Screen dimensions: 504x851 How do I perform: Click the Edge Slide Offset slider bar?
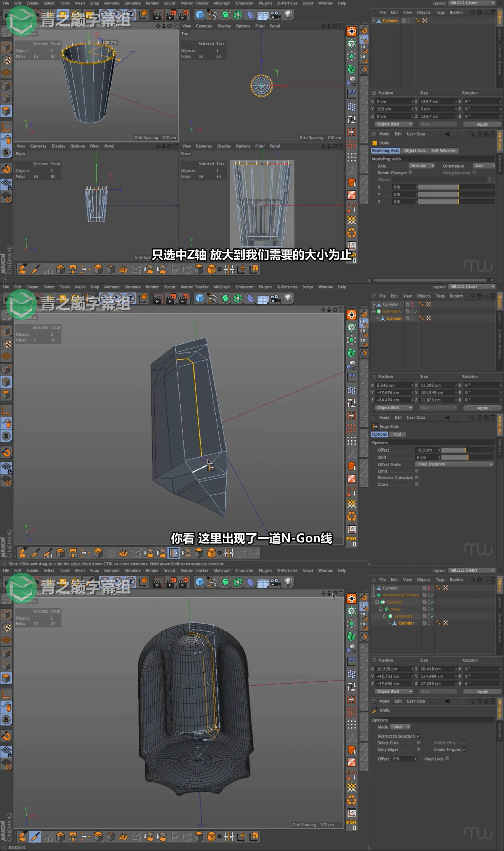(467, 450)
